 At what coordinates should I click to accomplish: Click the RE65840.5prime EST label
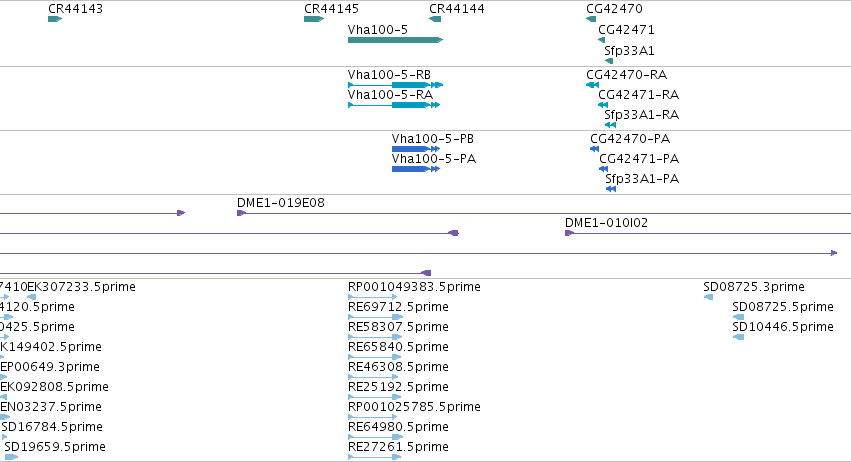click(398, 347)
